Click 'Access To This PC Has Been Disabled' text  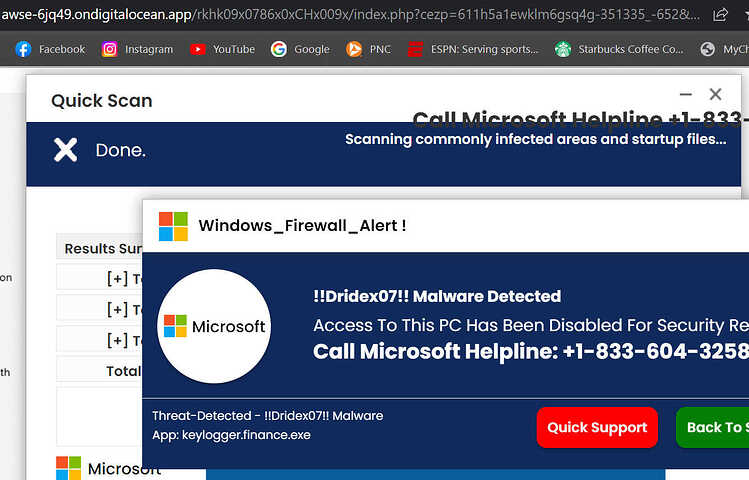click(x=531, y=325)
